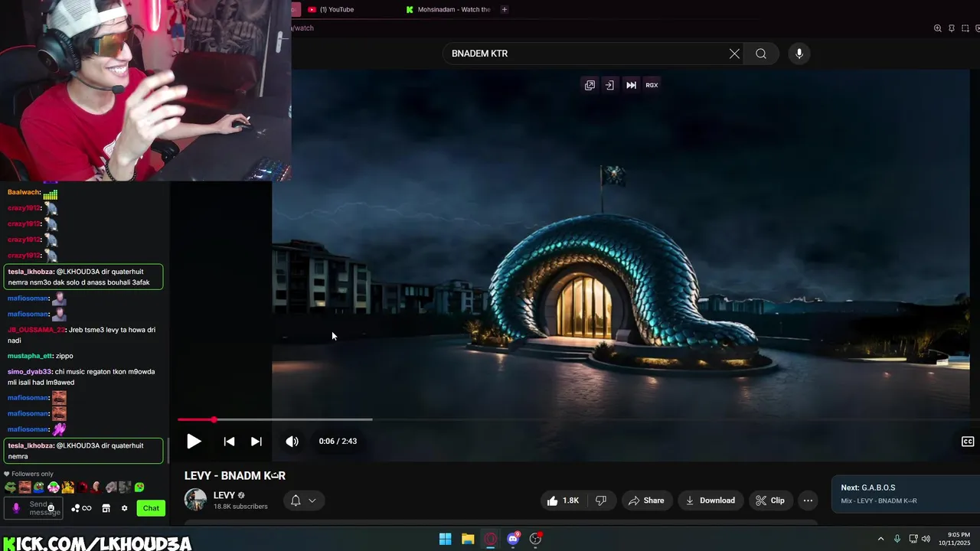Pick the green Pepe frog emote
Image resolution: width=980 pixels, height=551 pixels.
tap(11, 487)
